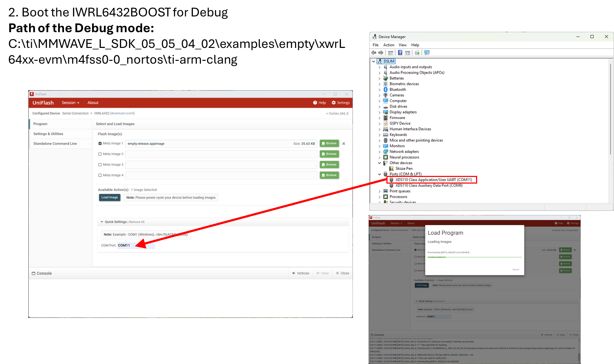The width and height of the screenshot is (614, 364).
Task: Toggle Verbose output in the Console bar
Action: (301, 273)
